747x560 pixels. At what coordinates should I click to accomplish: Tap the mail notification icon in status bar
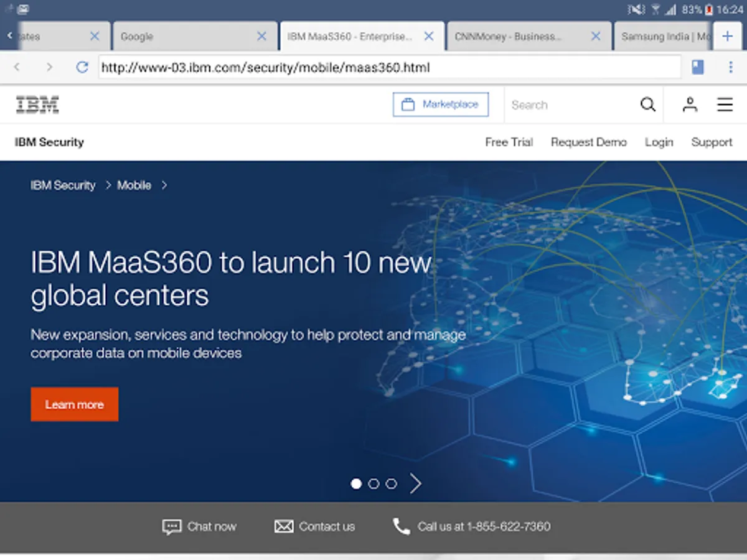click(22, 9)
